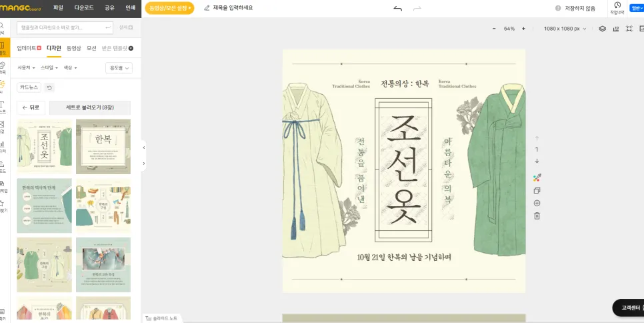
Task: Click the 카드뉴스 filter tag
Action: click(29, 87)
